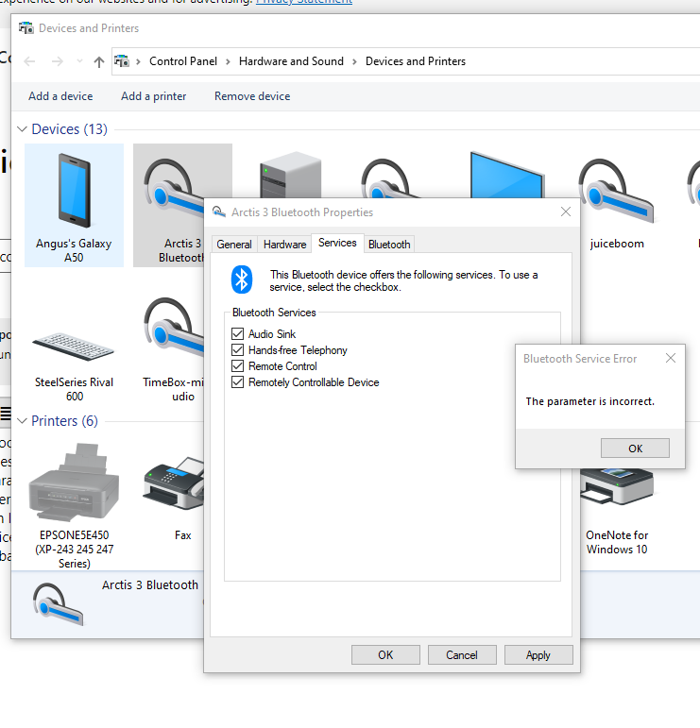
Task: Select the server tower device icon
Action: tap(290, 175)
